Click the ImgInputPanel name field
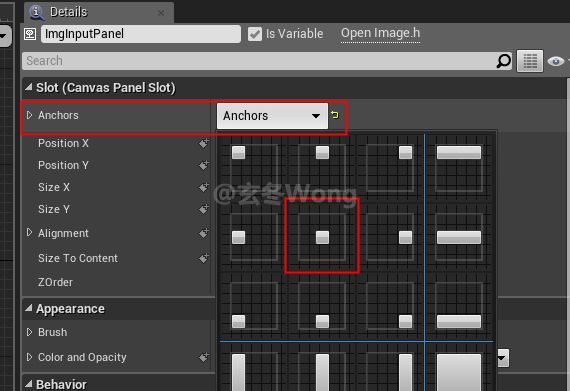Viewport: 570px width, 391px height. [141, 34]
